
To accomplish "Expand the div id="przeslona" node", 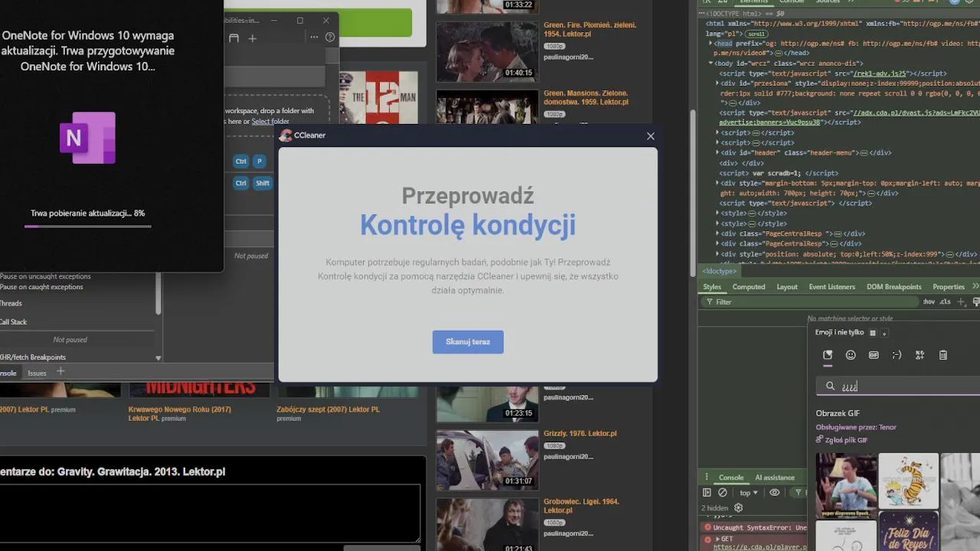I will click(718, 83).
